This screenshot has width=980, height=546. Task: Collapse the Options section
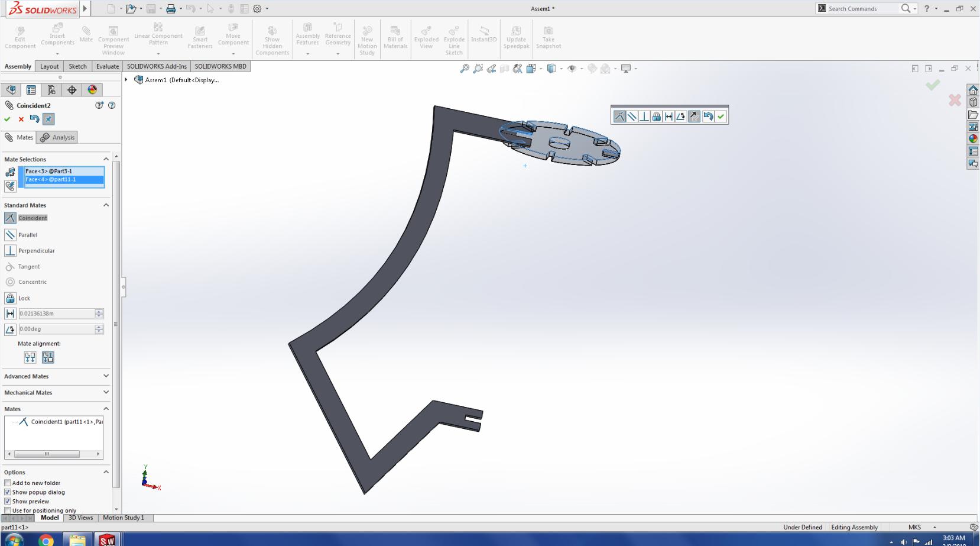106,472
